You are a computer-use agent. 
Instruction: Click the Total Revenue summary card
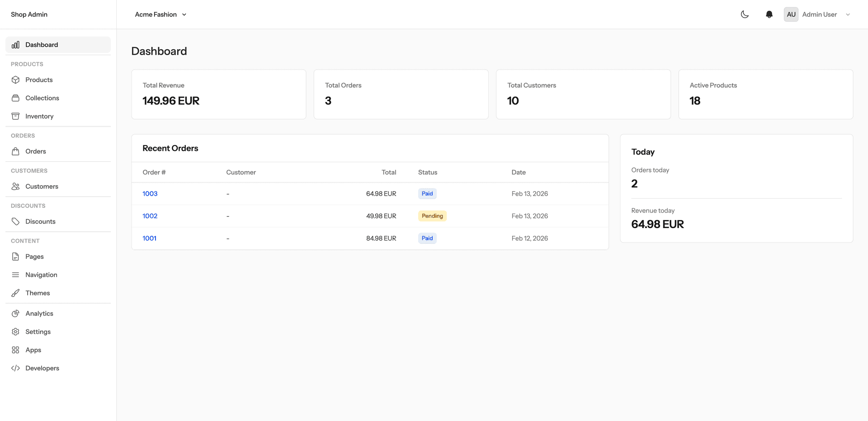pos(218,94)
